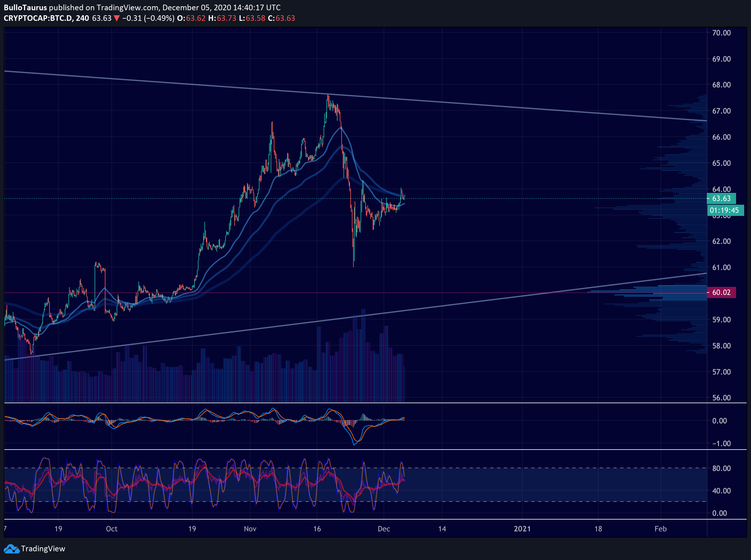Click the high price value H:63.73
This screenshot has height=560, width=751.
(222, 18)
